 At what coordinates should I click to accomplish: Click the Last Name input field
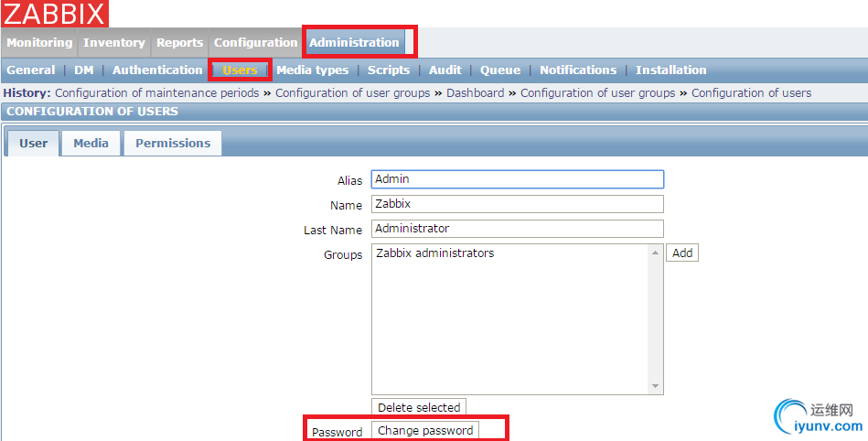518,228
